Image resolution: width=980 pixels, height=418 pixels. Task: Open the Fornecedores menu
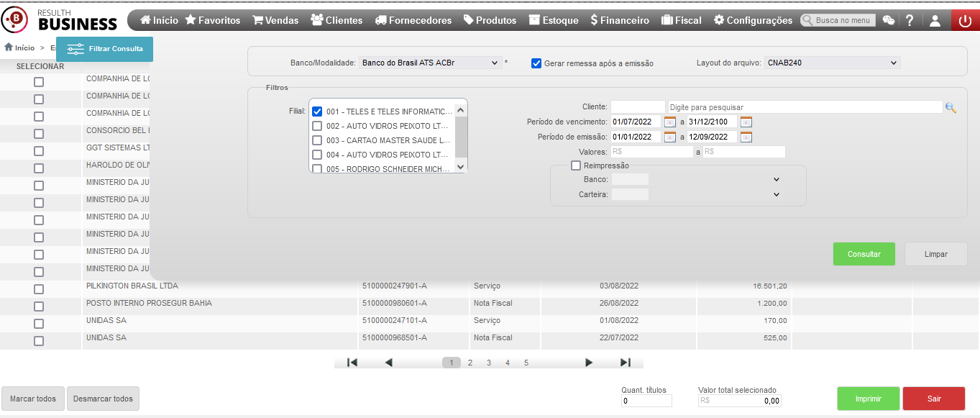413,20
